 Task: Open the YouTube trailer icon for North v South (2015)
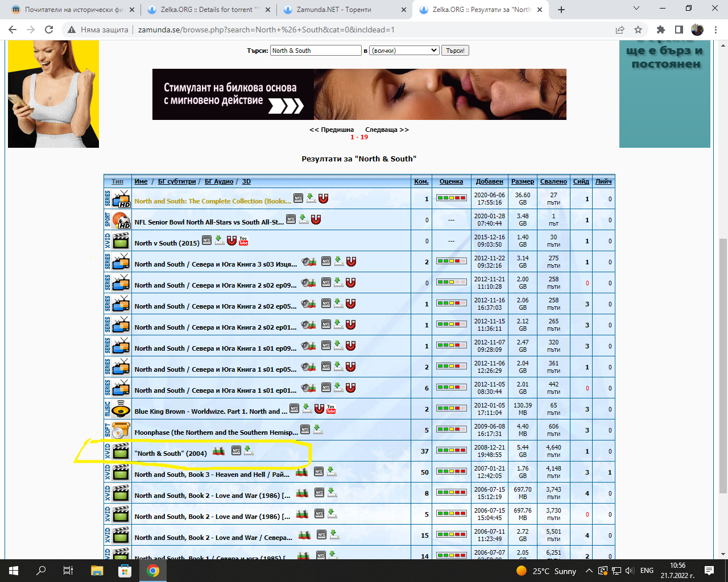(243, 240)
